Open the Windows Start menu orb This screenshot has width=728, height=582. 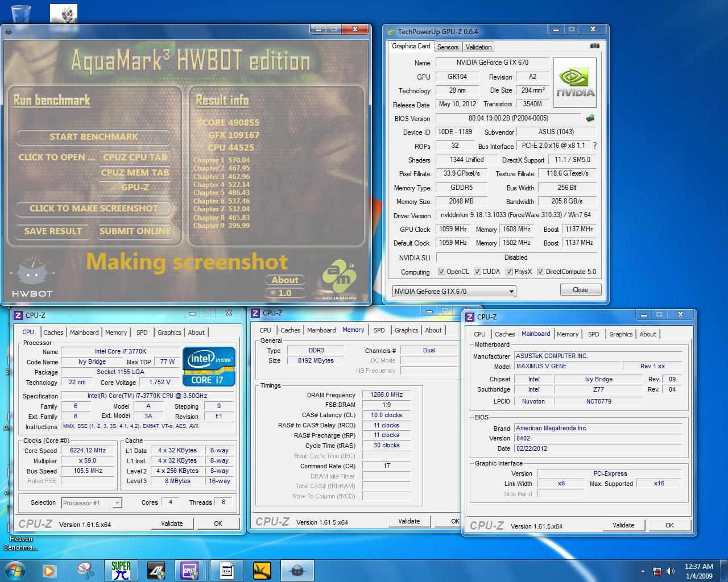[15, 570]
